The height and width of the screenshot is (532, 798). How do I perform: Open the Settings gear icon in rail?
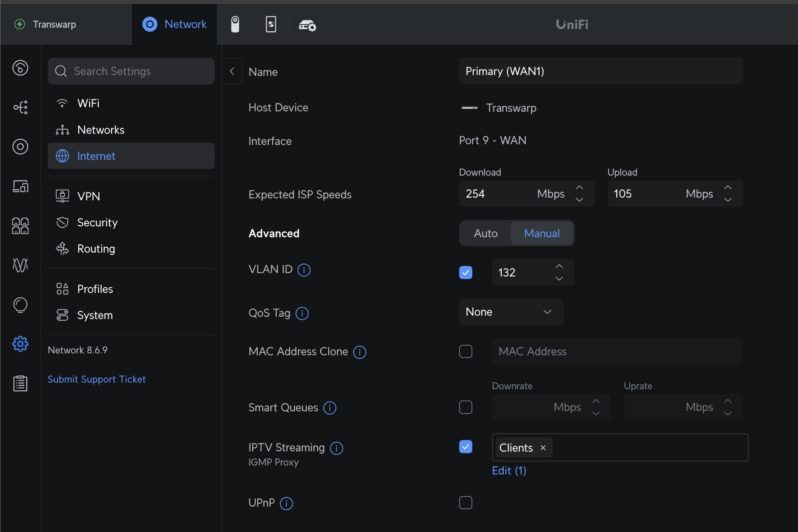pos(20,344)
